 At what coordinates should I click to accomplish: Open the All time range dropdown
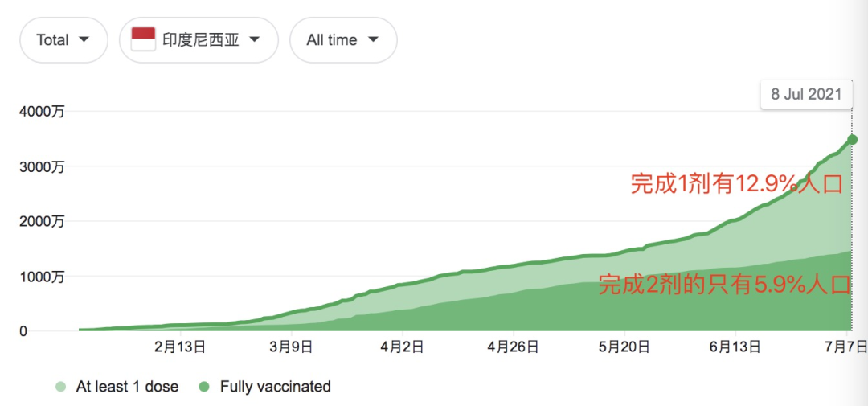(x=342, y=40)
